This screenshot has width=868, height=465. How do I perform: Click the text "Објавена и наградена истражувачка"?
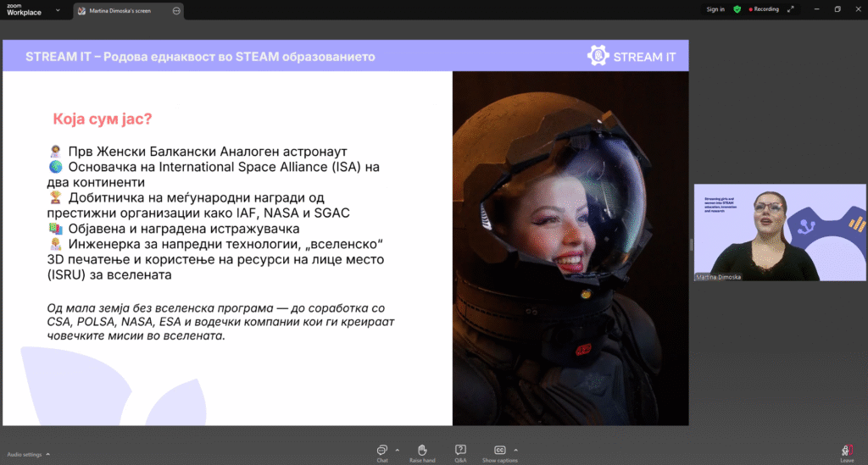tap(184, 229)
